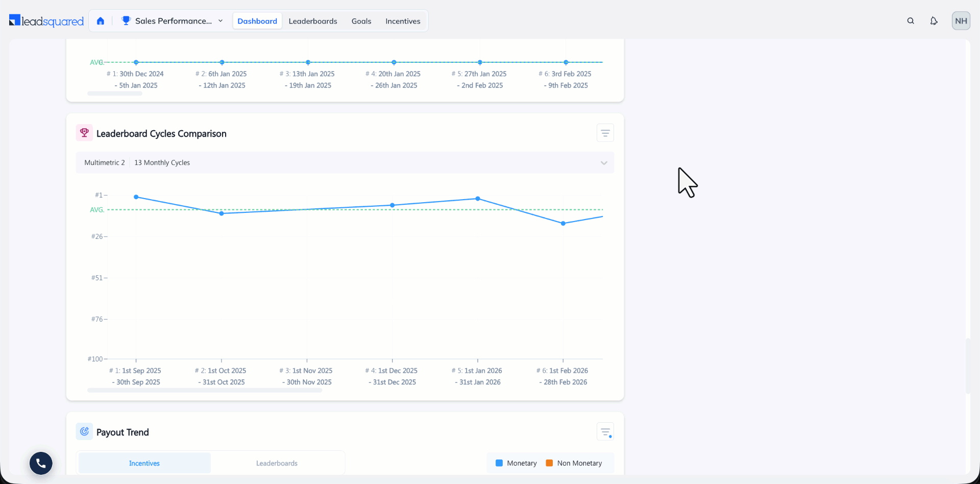Viewport: 980px width, 484px height.
Task: Open the notifications bell
Action: click(x=934, y=21)
